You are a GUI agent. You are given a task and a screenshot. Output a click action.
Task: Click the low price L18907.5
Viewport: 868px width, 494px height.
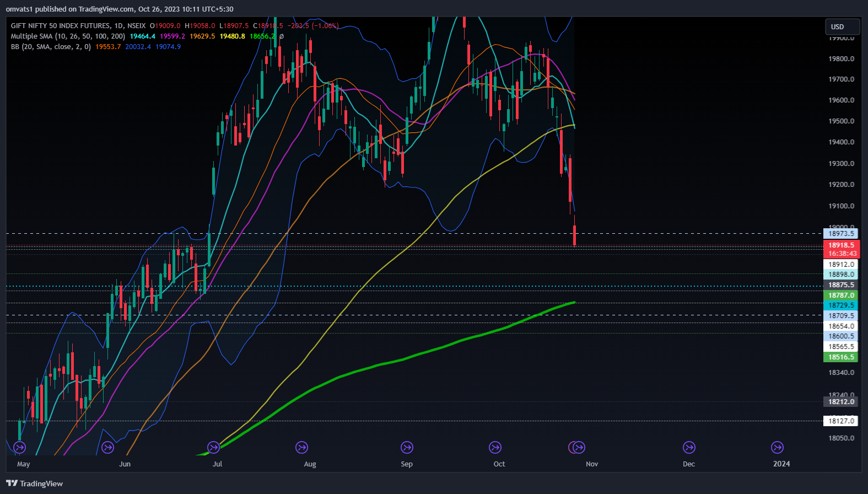[x=234, y=26]
